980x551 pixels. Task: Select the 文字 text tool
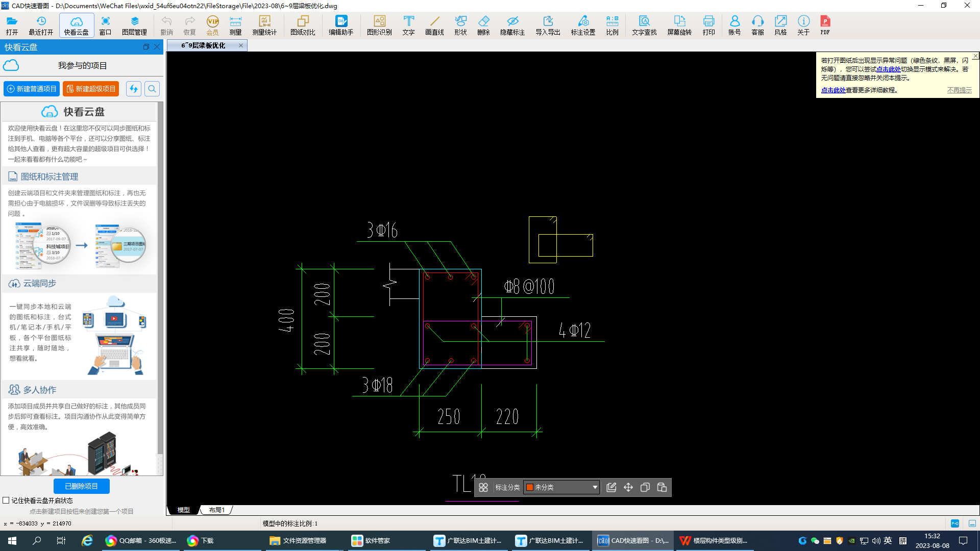point(408,25)
